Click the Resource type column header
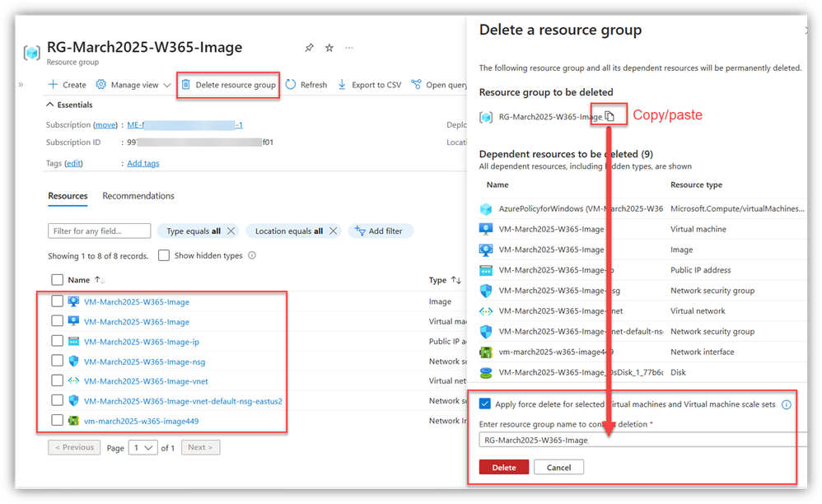 tap(696, 185)
